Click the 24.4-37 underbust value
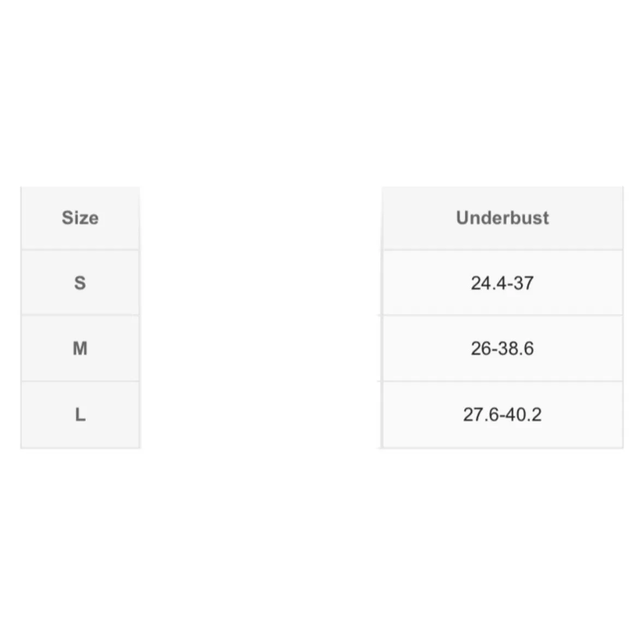The height and width of the screenshot is (644, 644). coord(503,283)
